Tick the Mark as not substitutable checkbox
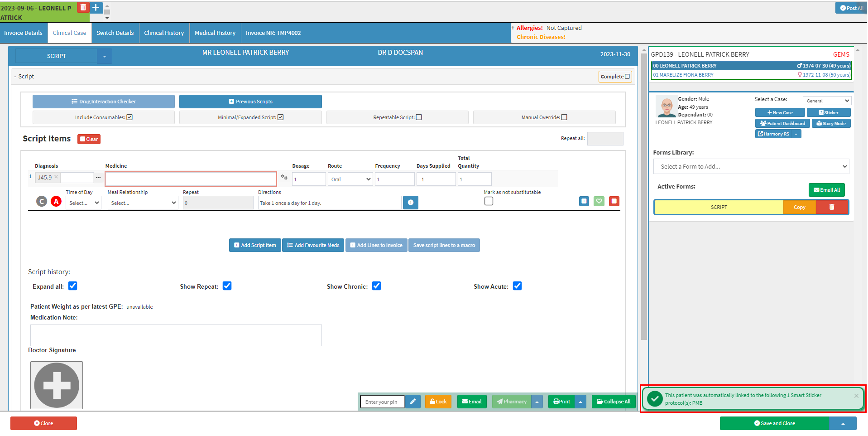The image size is (868, 436). 489,201
